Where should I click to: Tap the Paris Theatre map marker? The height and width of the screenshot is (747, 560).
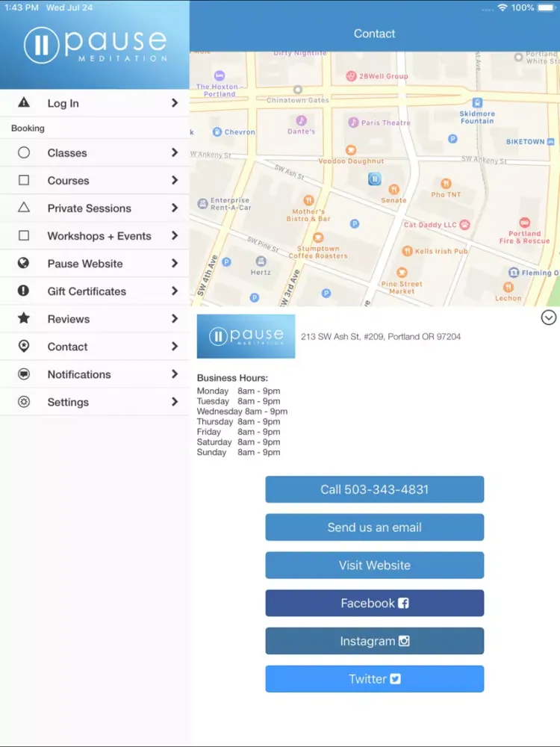353,123
